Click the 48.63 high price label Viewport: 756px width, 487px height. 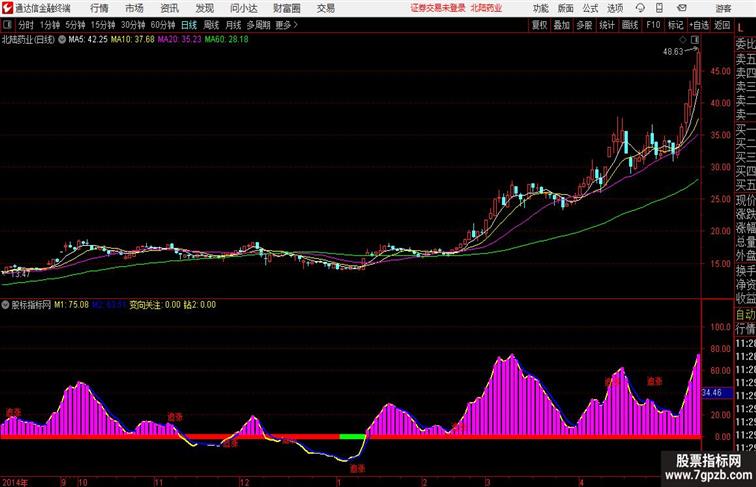click(x=673, y=52)
